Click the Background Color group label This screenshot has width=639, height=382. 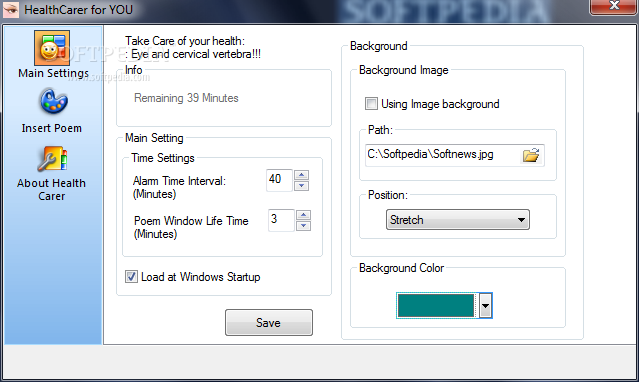pyautogui.click(x=401, y=268)
